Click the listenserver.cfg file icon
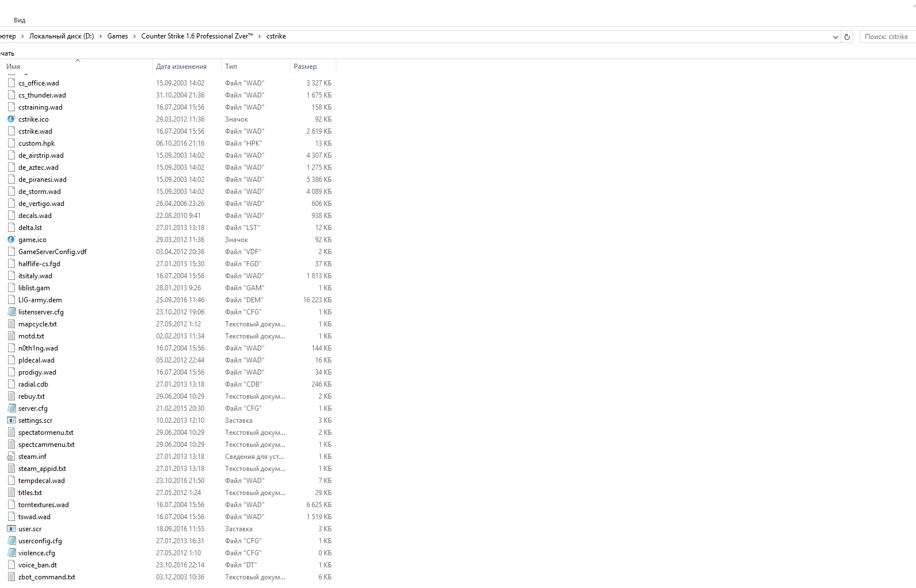The image size is (916, 588). click(x=11, y=312)
